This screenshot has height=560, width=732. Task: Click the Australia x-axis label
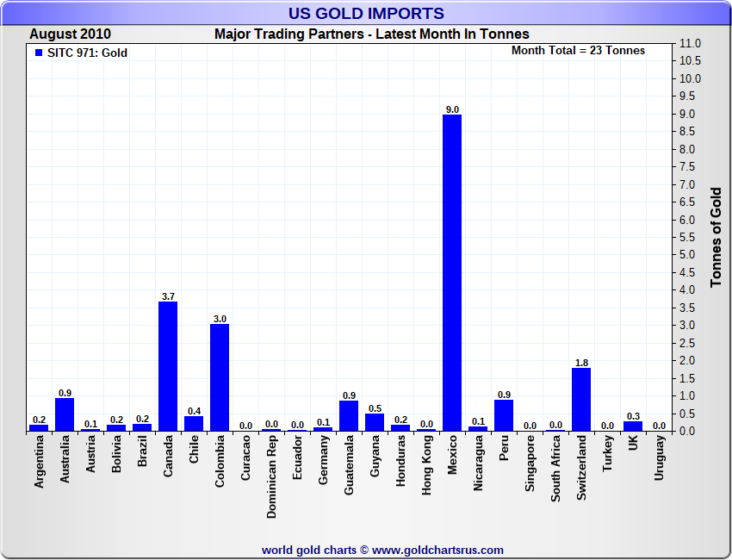[65, 459]
